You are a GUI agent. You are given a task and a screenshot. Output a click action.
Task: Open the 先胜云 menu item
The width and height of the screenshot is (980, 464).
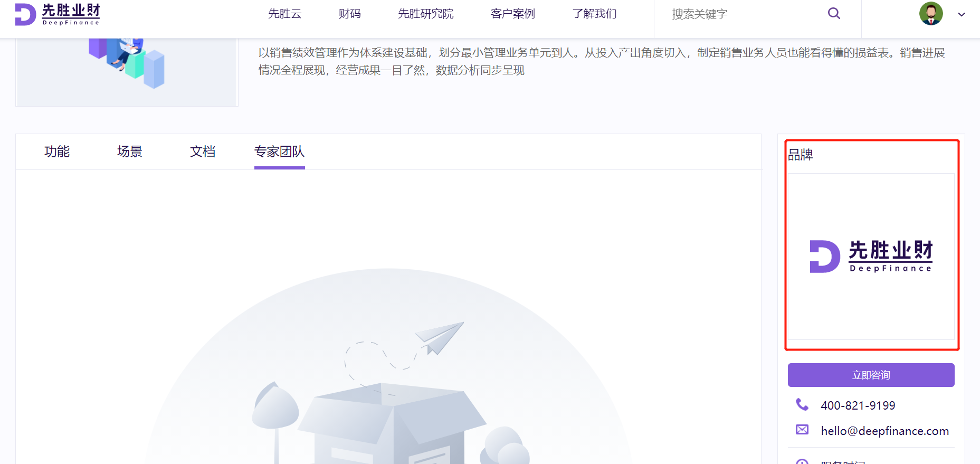pyautogui.click(x=285, y=14)
